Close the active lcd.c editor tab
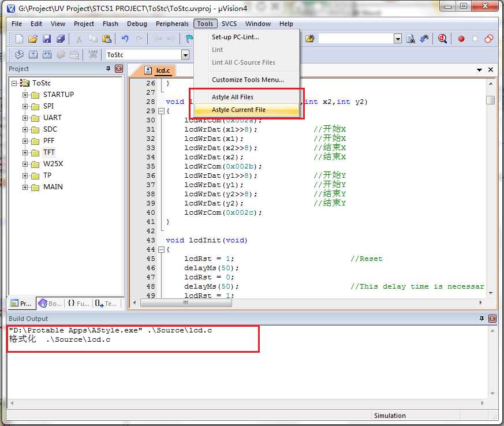This screenshot has width=504, height=426. point(491,70)
